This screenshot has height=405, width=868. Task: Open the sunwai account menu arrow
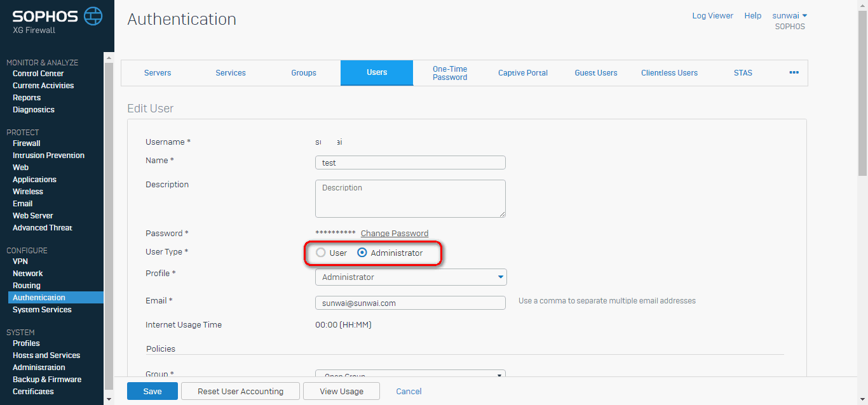tap(804, 15)
